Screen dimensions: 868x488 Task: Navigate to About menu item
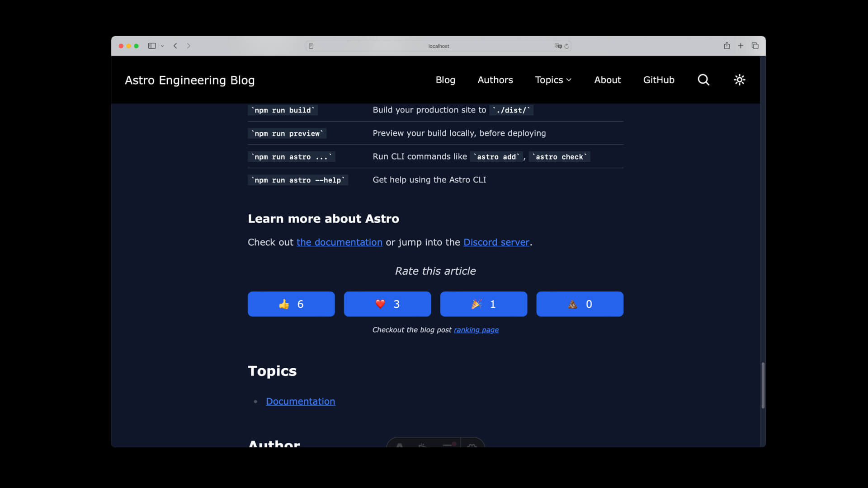point(608,79)
